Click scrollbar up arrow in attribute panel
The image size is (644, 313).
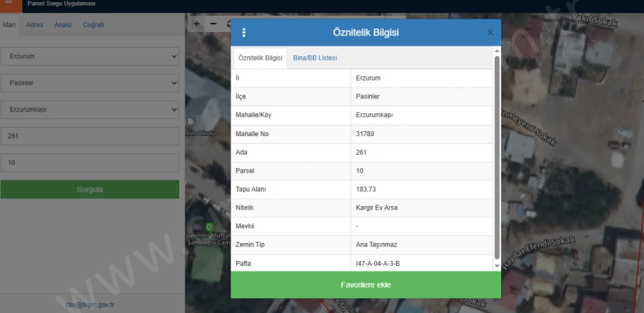point(497,51)
